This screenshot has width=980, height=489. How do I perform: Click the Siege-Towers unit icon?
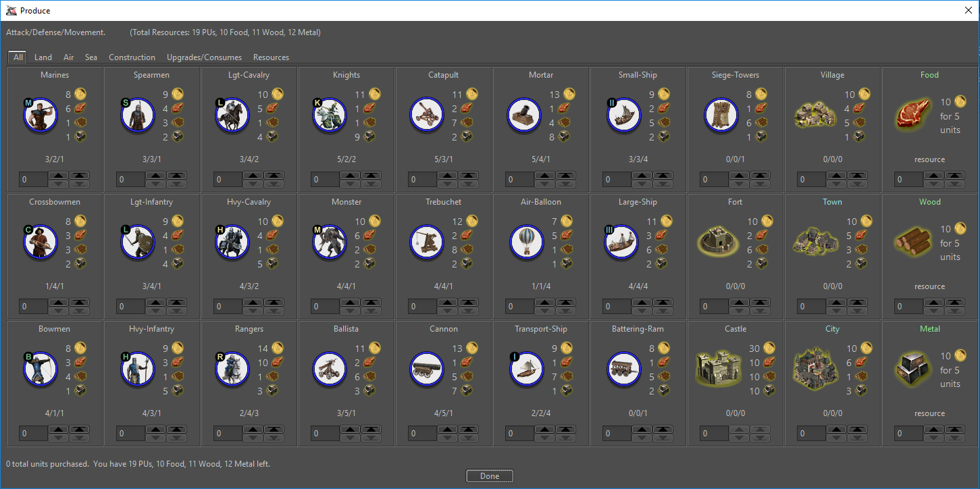click(721, 115)
